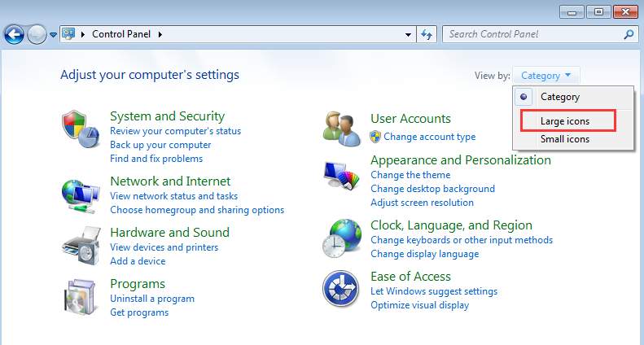Click the Ease of Access icon

click(x=341, y=289)
